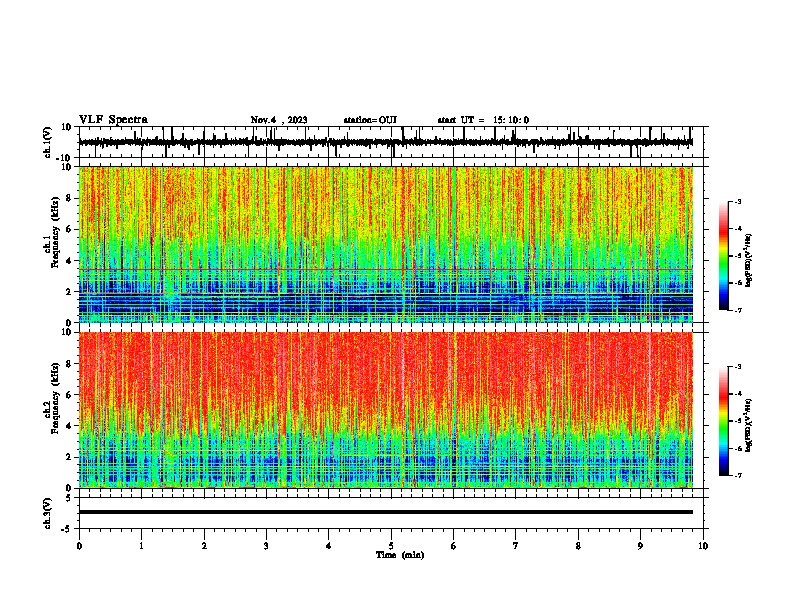Click the ch.2 spectrogram color bar
Viewport: 792px width, 612px height.
[723, 421]
